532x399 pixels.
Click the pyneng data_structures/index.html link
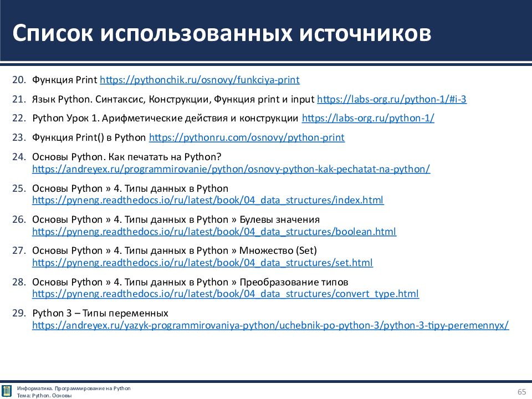[x=208, y=200]
